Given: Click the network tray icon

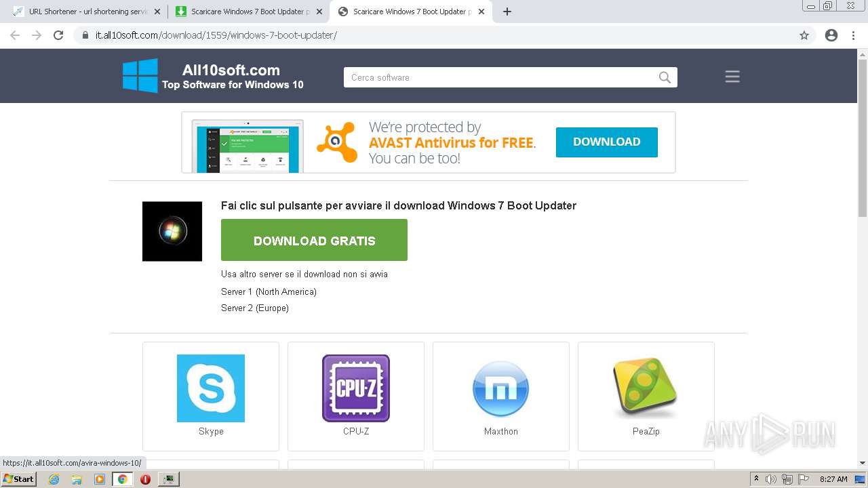Looking at the screenshot, I should pos(787,479).
